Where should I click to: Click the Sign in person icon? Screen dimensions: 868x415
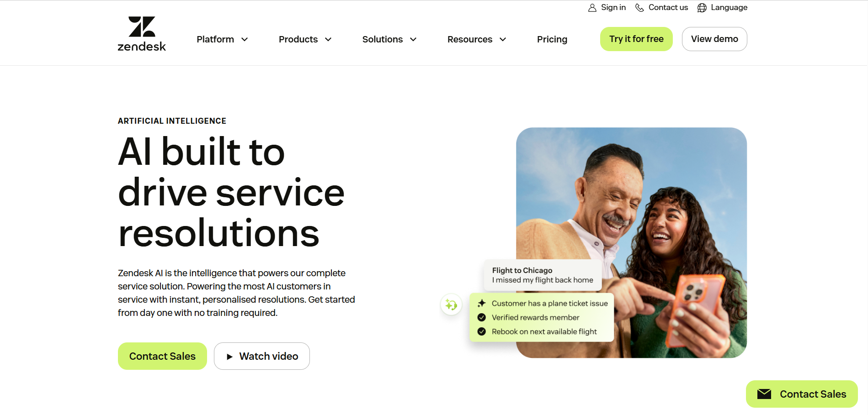tap(592, 8)
